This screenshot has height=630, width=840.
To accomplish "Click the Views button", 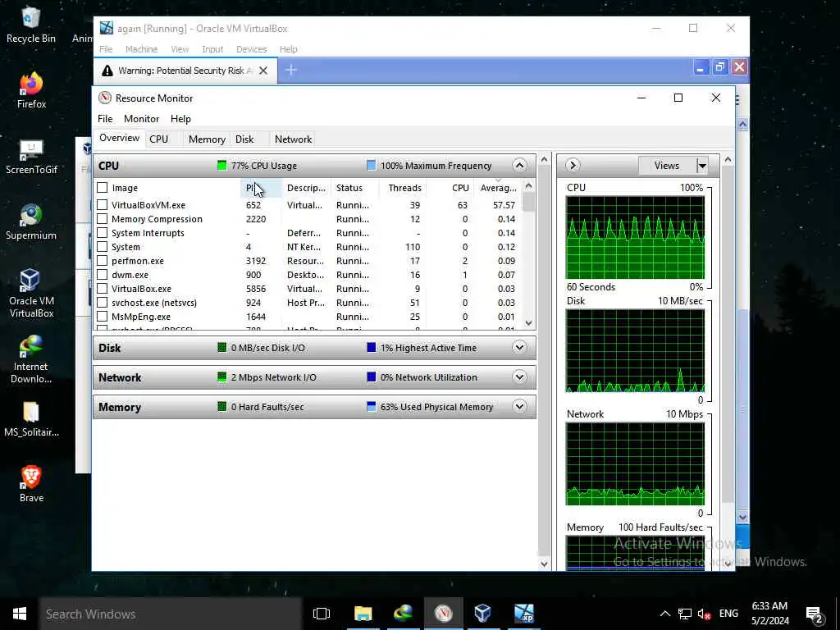I will click(667, 166).
